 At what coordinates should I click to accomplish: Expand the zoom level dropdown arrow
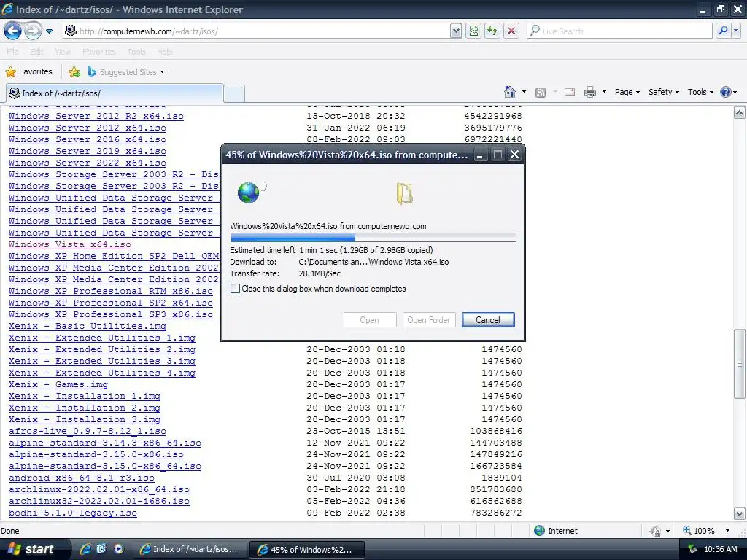coord(727,531)
